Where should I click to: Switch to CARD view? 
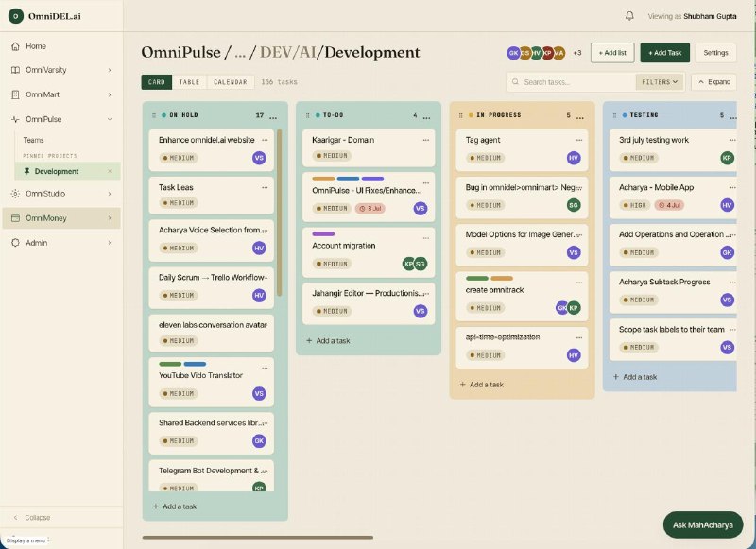point(156,82)
